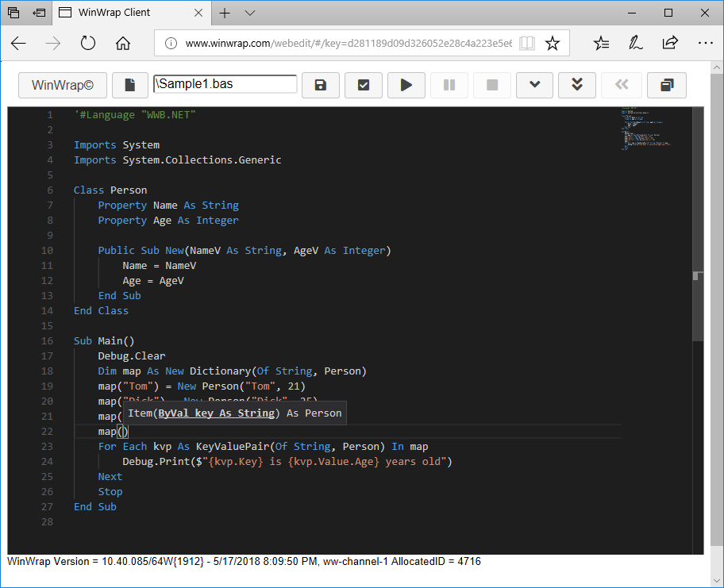Refresh the browser page
This screenshot has height=588, width=724.
[88, 44]
